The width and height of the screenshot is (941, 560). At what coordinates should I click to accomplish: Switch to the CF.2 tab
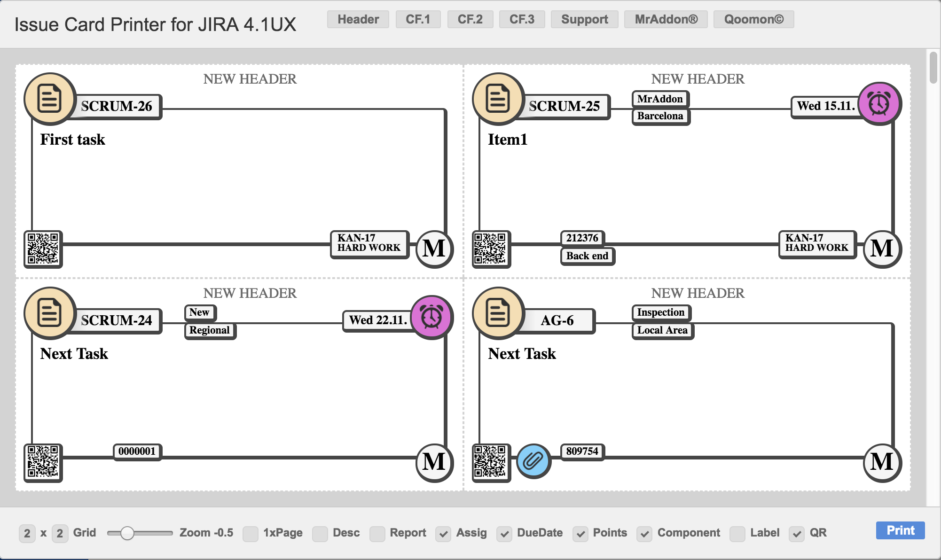470,19
